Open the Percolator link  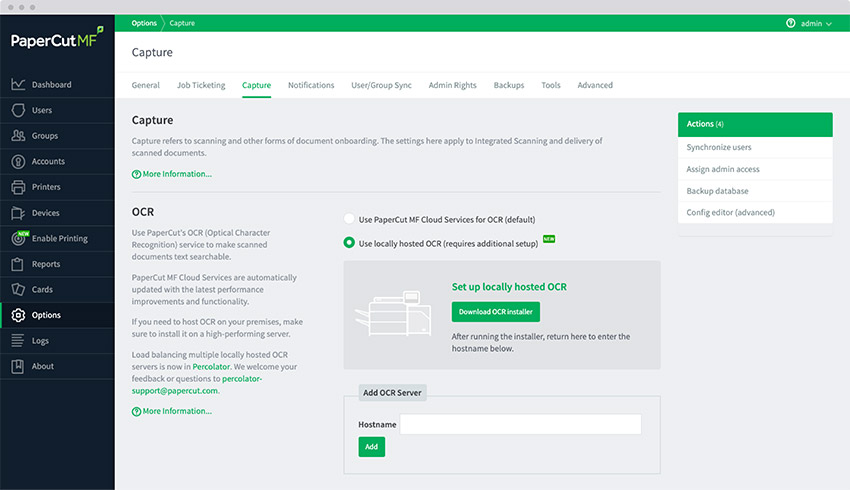[211, 366]
